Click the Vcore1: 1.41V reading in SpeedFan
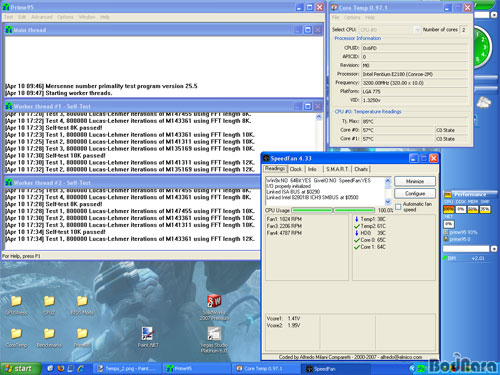The width and height of the screenshot is (500, 375). coord(283,318)
